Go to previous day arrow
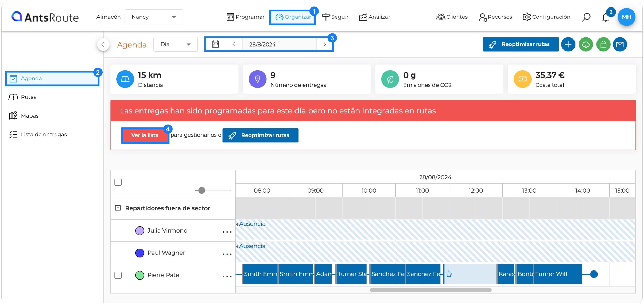644x306 pixels. click(x=234, y=44)
